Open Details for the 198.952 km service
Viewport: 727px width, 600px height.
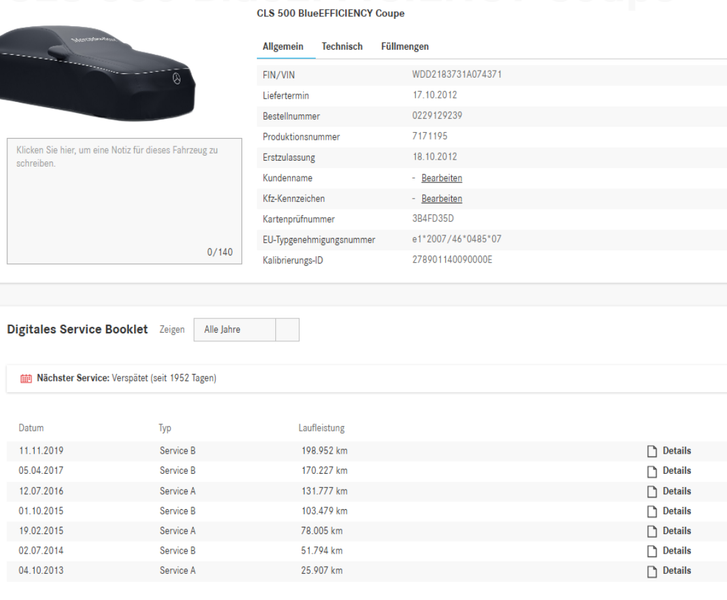tap(676, 451)
